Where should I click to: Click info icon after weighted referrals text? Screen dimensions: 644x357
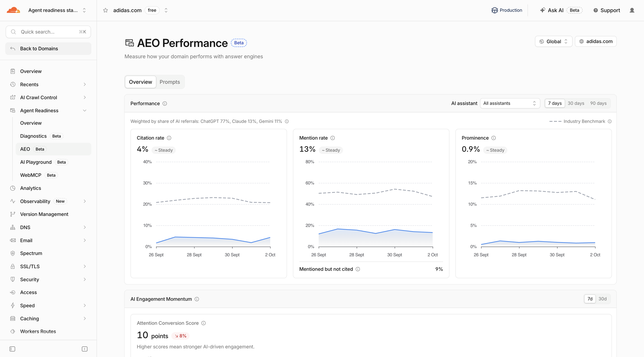click(x=287, y=121)
